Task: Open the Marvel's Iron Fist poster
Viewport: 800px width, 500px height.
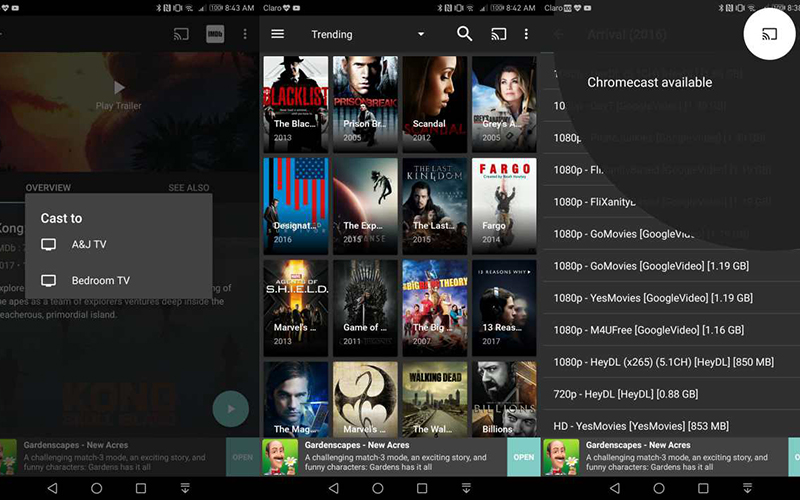Action: click(x=365, y=399)
